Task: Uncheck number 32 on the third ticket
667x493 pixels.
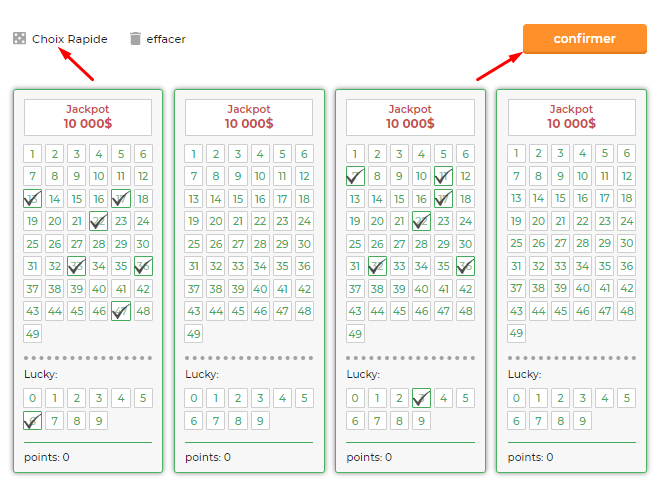Action: pyautogui.click(x=377, y=266)
